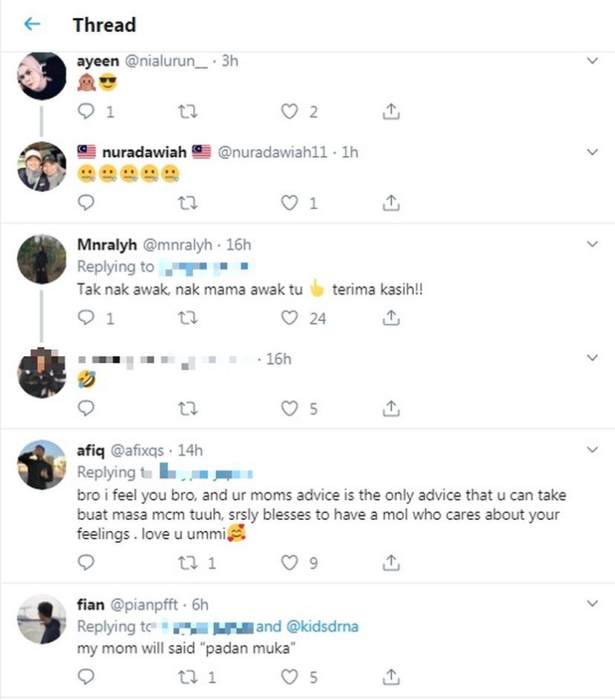View Mnralyh's profile picture
The image size is (615, 700).
pyautogui.click(x=42, y=259)
